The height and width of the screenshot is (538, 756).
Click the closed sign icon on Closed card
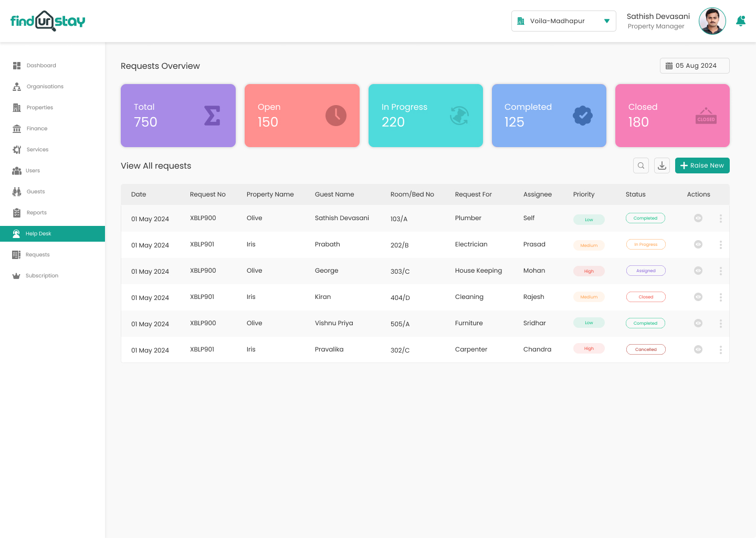[x=706, y=116]
